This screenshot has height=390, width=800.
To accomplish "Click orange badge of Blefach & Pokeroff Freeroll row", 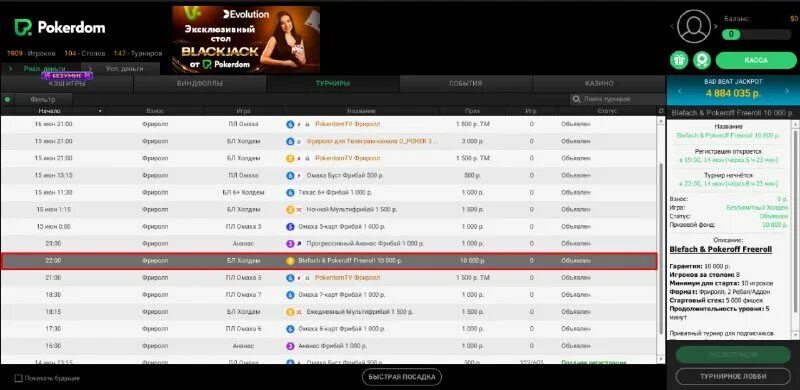I will [x=290, y=261].
